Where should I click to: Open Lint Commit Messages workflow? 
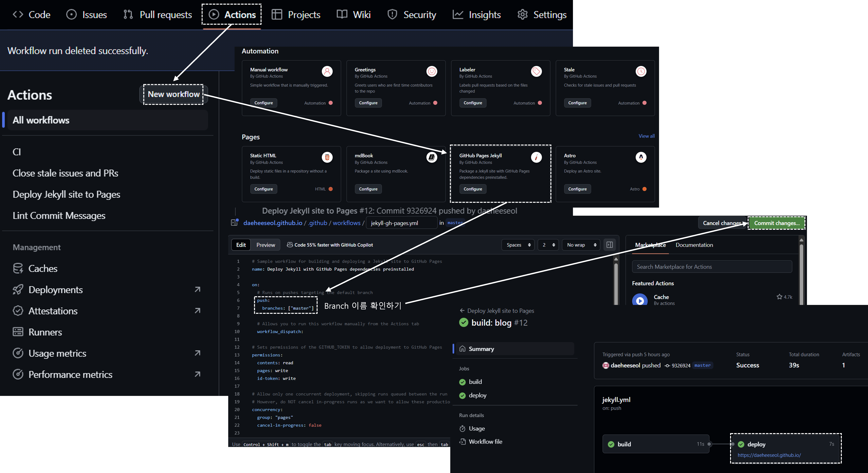59,216
